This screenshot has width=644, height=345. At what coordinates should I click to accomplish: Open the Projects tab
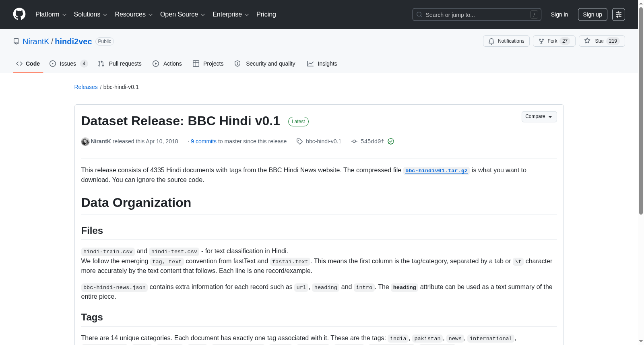(x=208, y=64)
